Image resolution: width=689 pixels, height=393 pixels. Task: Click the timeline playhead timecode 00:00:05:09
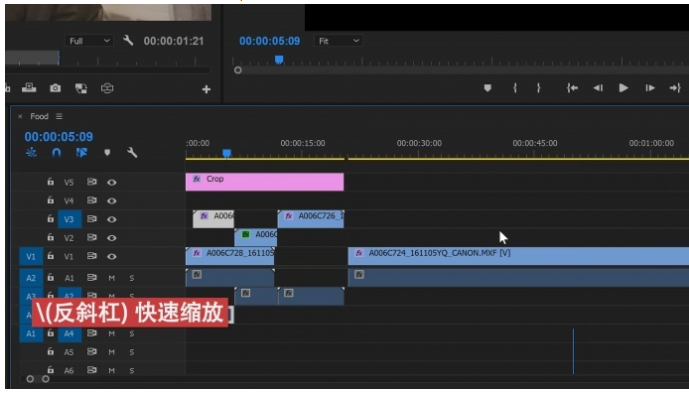[x=59, y=137]
